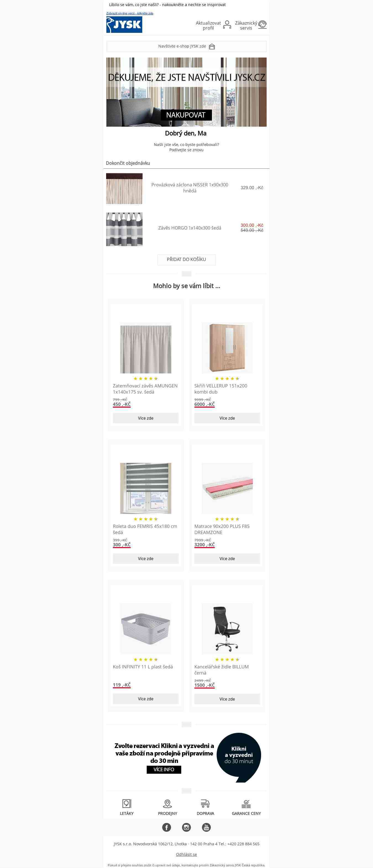Open the Doprava delivery truck icon
This screenshot has height=868, width=373.
[205, 803]
